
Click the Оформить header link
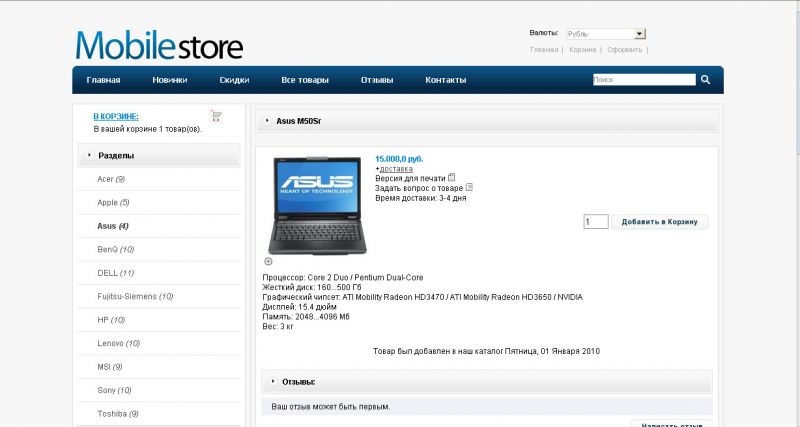(x=624, y=50)
